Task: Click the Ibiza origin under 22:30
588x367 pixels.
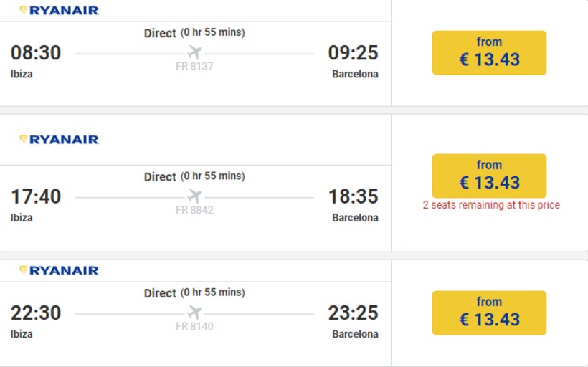Action: pyautogui.click(x=22, y=334)
